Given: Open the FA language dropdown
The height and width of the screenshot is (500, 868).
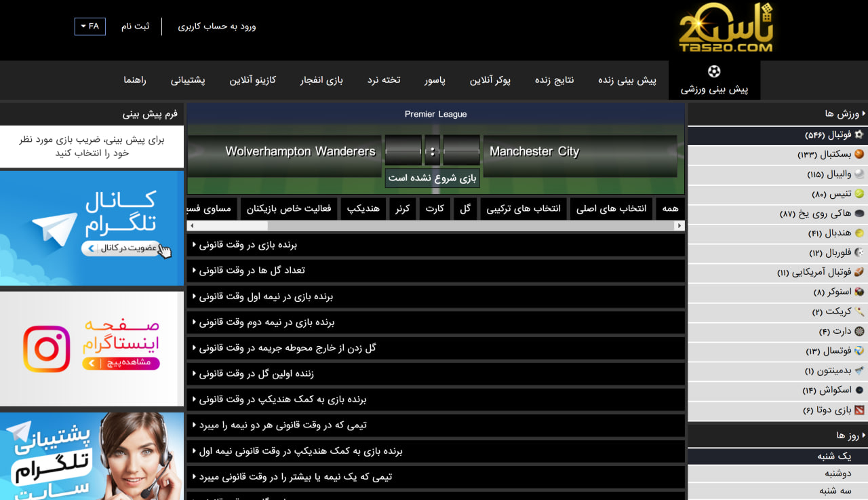Looking at the screenshot, I should pos(90,26).
